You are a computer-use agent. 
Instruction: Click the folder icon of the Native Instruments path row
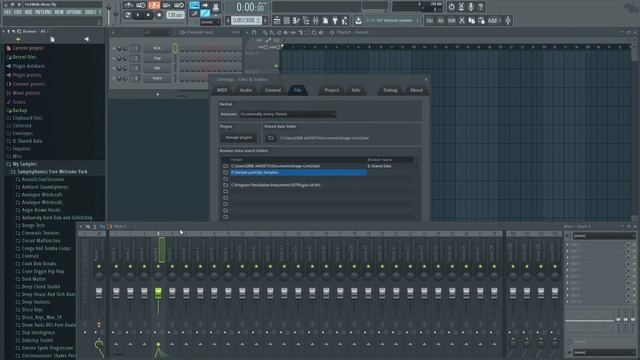pos(225,185)
